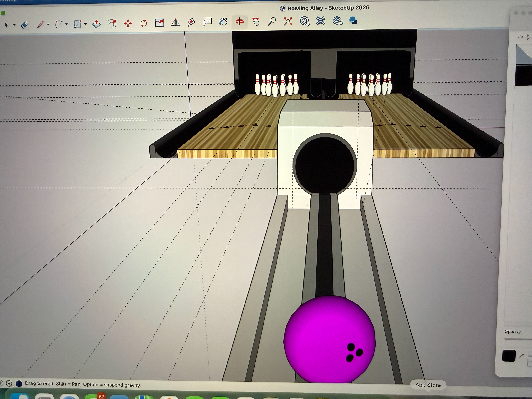Pick the Paint Bucket tool
The height and width of the screenshot is (399, 532).
pyautogui.click(x=223, y=22)
